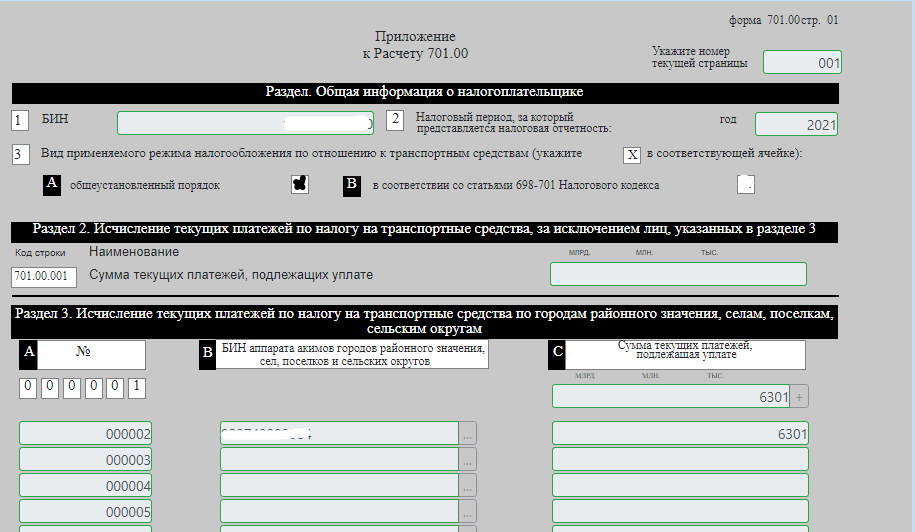Image resolution: width=915 pixels, height=532 pixels.
Task: Open BIN lookup for row 000003
Action: pos(468,460)
